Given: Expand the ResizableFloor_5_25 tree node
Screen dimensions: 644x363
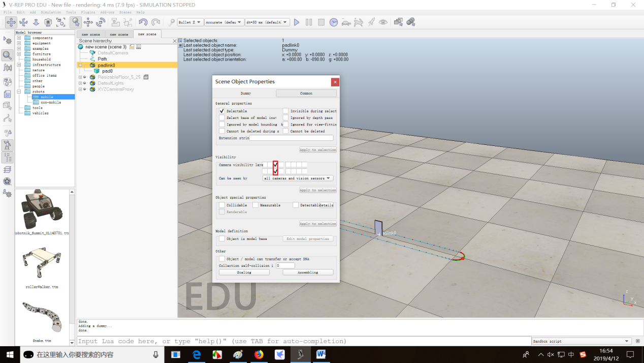Looking at the screenshot, I should 80,77.
